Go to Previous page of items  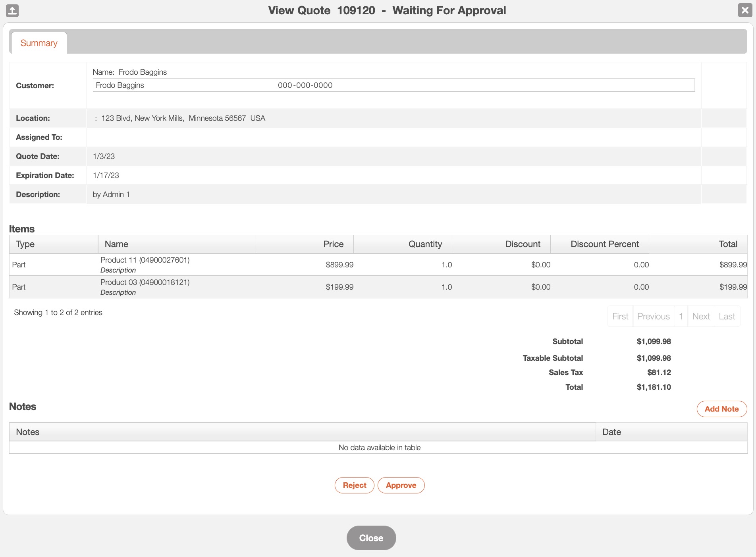(653, 316)
